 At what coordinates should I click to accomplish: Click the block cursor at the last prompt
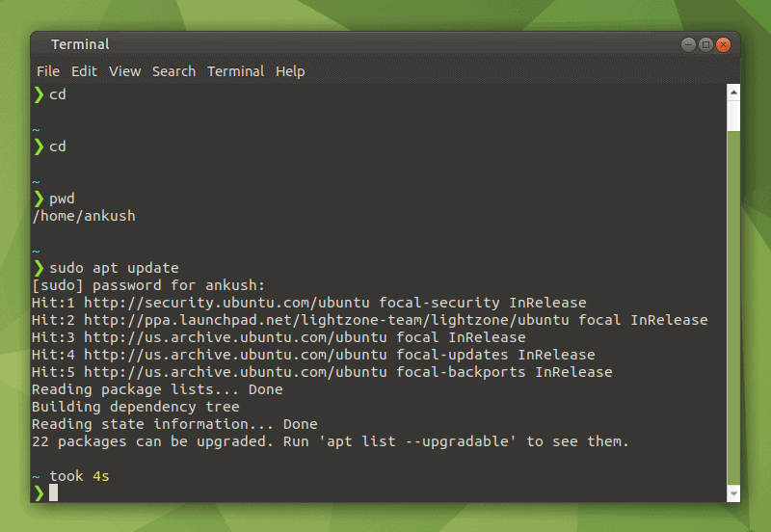(54, 493)
